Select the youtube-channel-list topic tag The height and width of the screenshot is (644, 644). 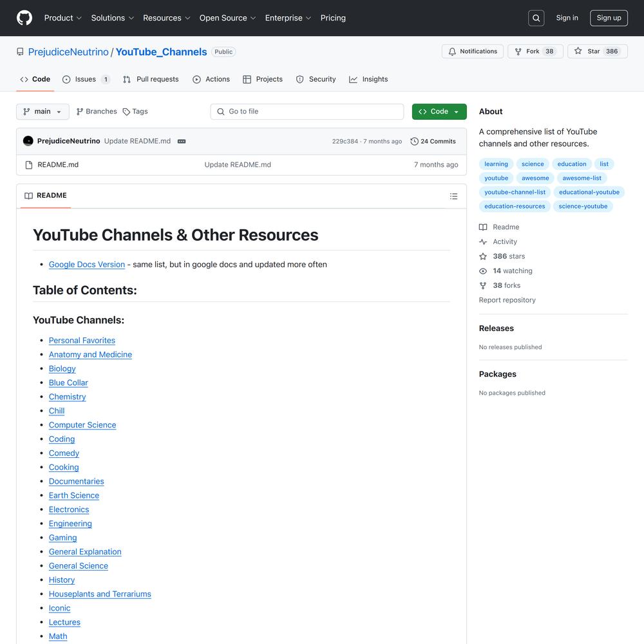(x=515, y=192)
